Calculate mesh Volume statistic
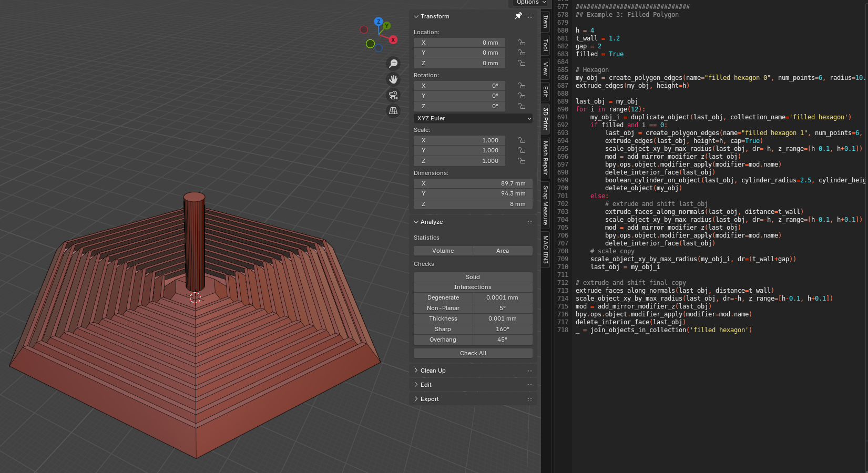The height and width of the screenshot is (473, 868). tap(443, 251)
